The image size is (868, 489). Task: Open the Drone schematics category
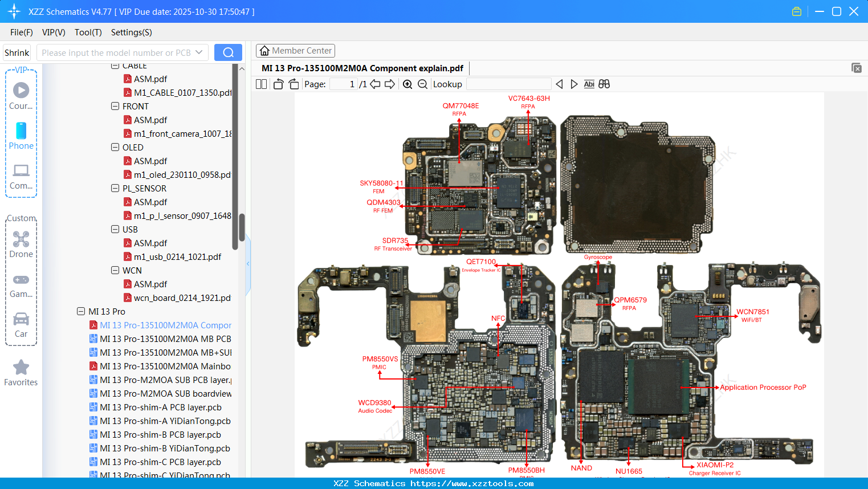21,242
